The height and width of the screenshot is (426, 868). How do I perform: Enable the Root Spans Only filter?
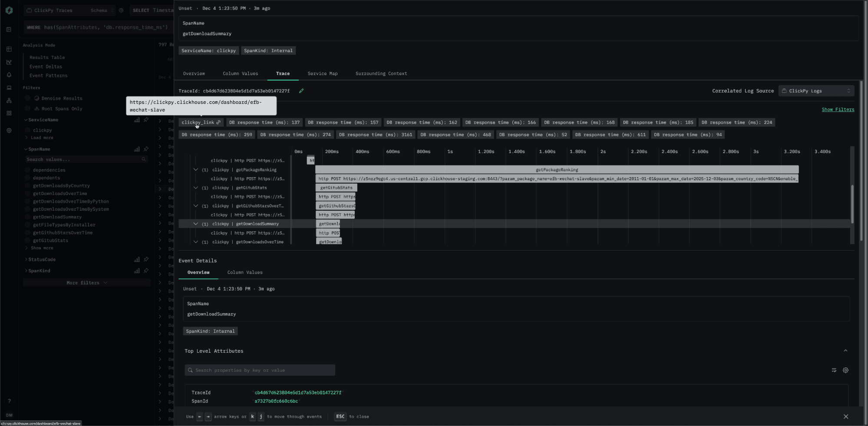(28, 109)
